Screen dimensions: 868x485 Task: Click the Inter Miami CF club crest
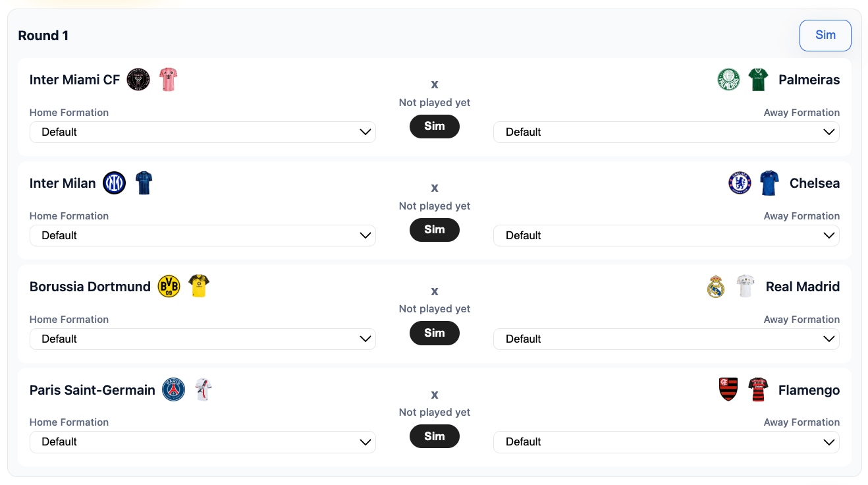coord(138,80)
